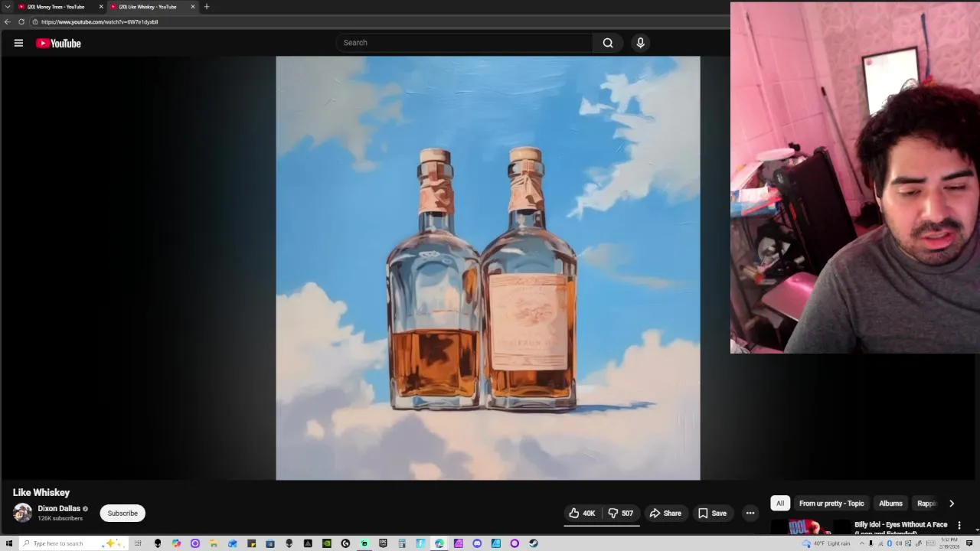Like the video with thumbs up
The image size is (980, 551).
[x=582, y=514]
